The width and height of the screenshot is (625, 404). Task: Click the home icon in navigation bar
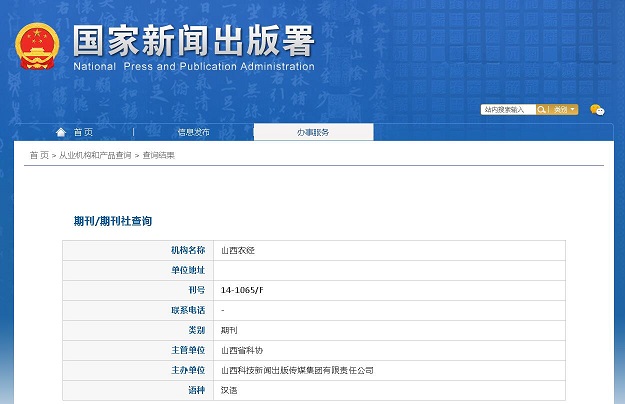62,132
